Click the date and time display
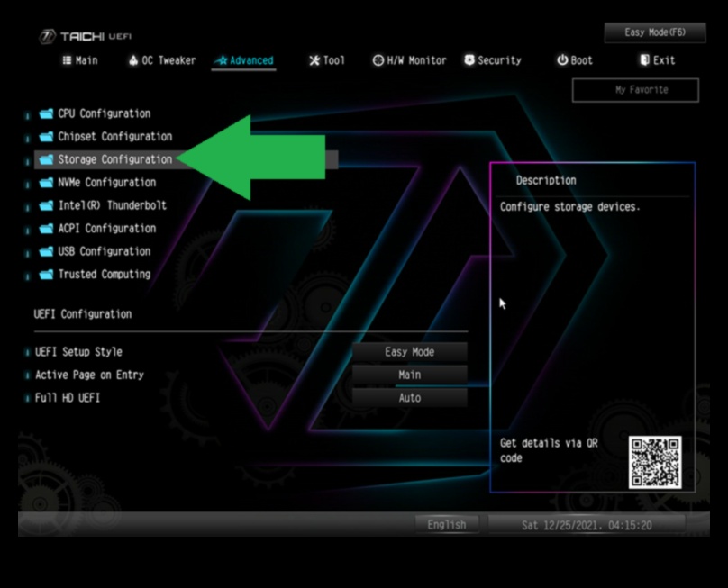The height and width of the screenshot is (588, 728). [x=587, y=525]
